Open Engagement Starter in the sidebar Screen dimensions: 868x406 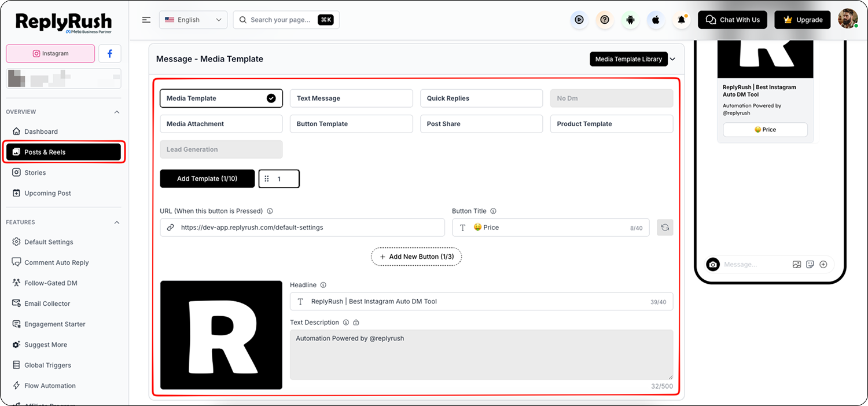click(64, 324)
